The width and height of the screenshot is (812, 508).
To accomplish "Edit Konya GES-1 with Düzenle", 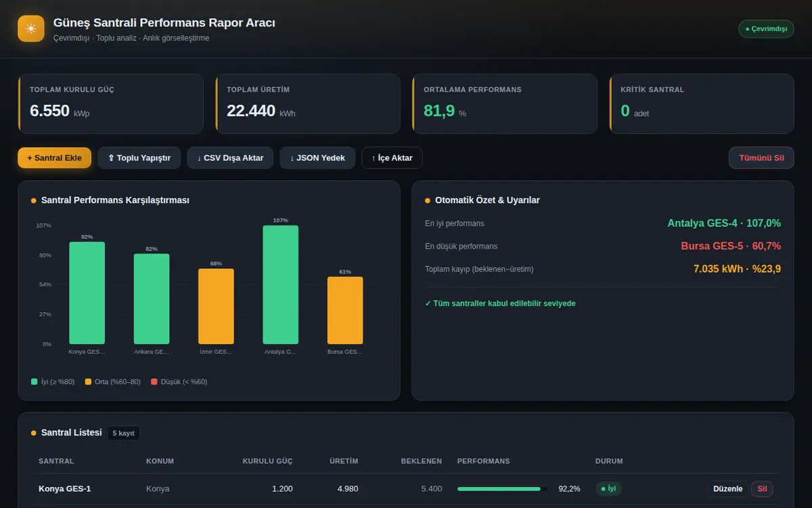I will tap(728, 488).
